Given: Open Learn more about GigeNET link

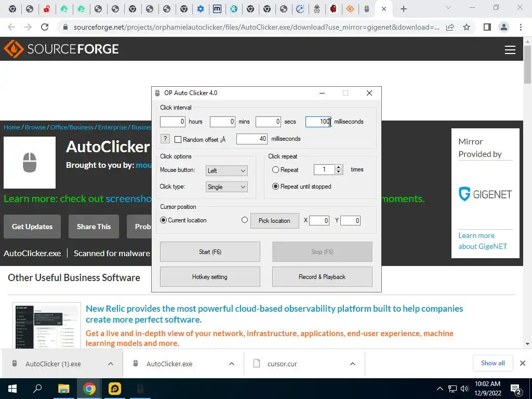Looking at the screenshot, I should [x=483, y=241].
